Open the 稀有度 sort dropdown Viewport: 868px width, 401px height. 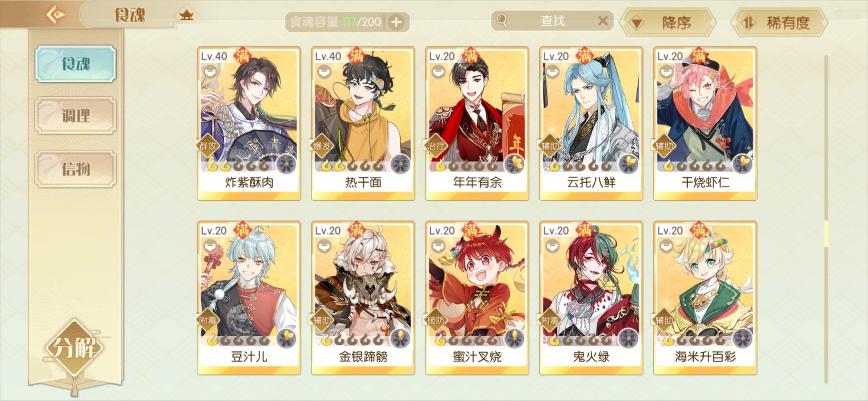coord(779,23)
